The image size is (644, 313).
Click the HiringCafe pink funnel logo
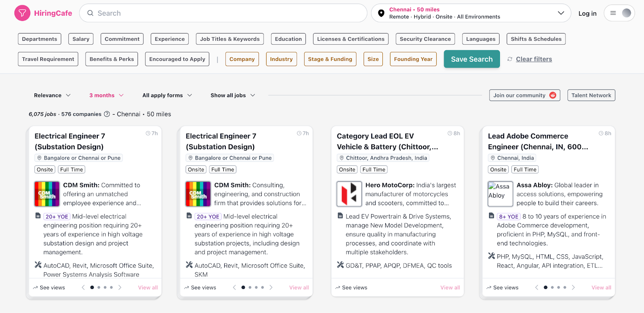[x=22, y=13]
